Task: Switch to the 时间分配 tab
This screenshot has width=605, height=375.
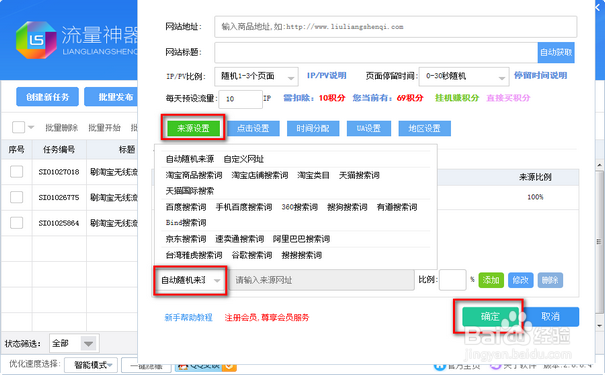Action: (313, 128)
